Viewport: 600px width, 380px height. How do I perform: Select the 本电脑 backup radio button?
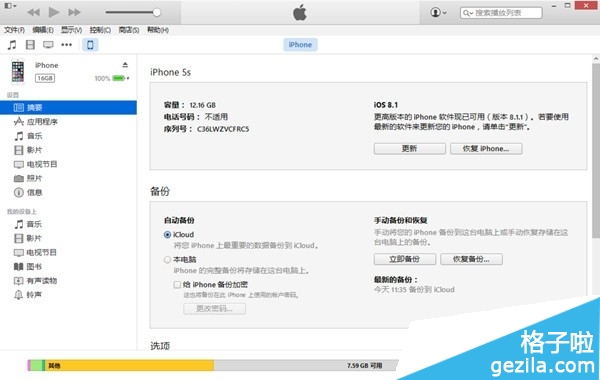167,260
